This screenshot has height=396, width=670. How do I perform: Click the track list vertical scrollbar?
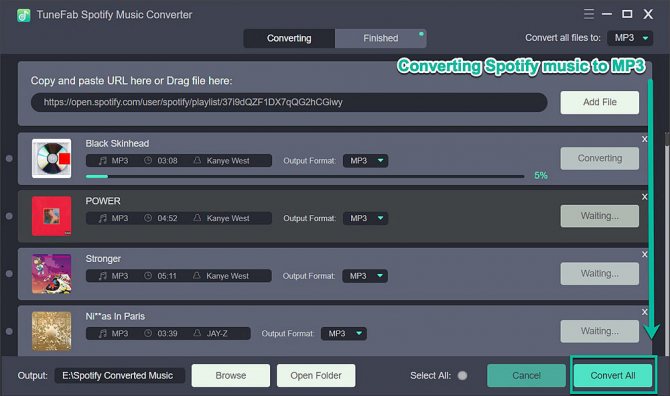(667, 243)
